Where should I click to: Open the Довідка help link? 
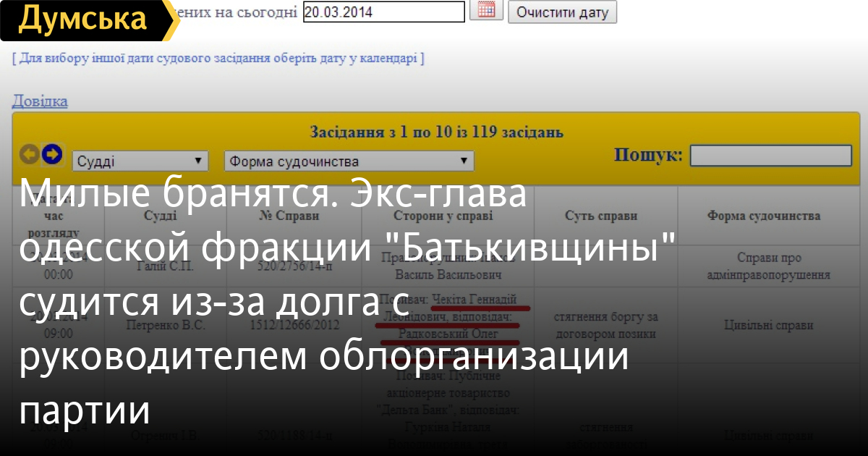[x=40, y=101]
